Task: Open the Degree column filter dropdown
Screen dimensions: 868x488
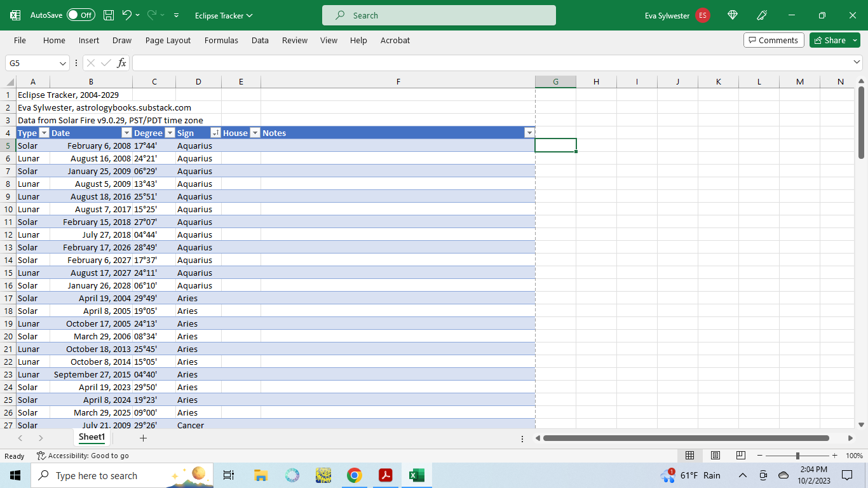Action: [x=170, y=133]
